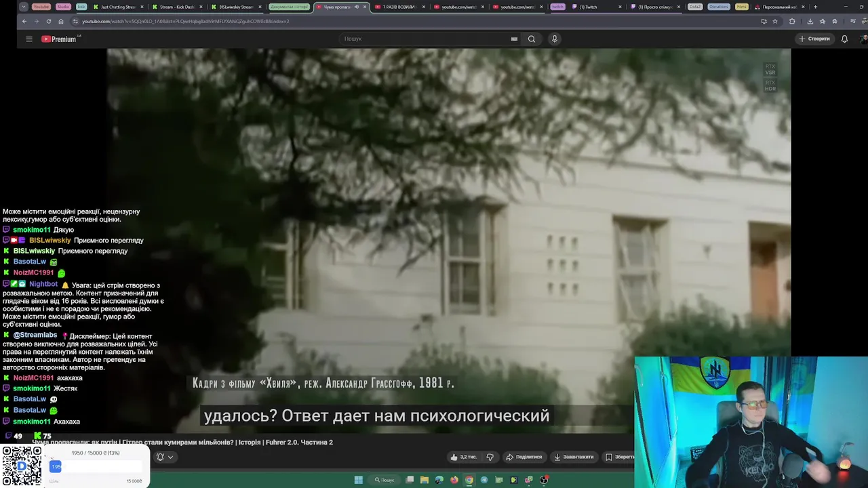Collapse the Документал історія tab group
The height and width of the screenshot is (488, 868).
290,7
